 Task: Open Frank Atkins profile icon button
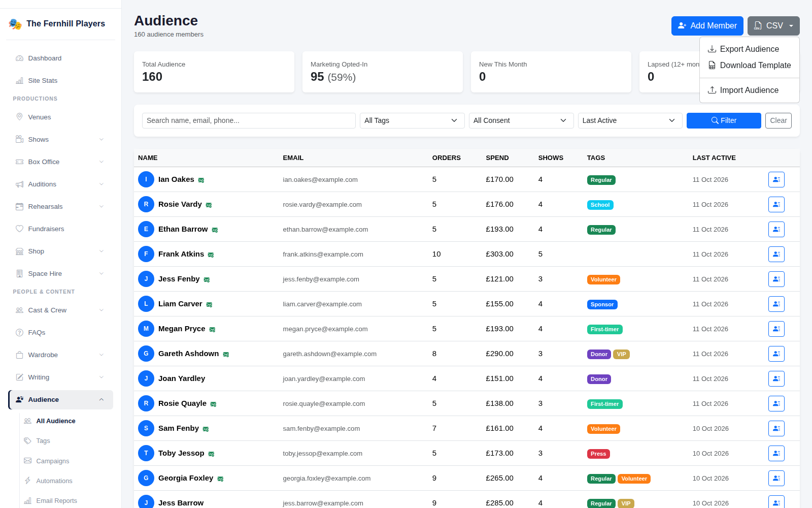[x=776, y=254]
